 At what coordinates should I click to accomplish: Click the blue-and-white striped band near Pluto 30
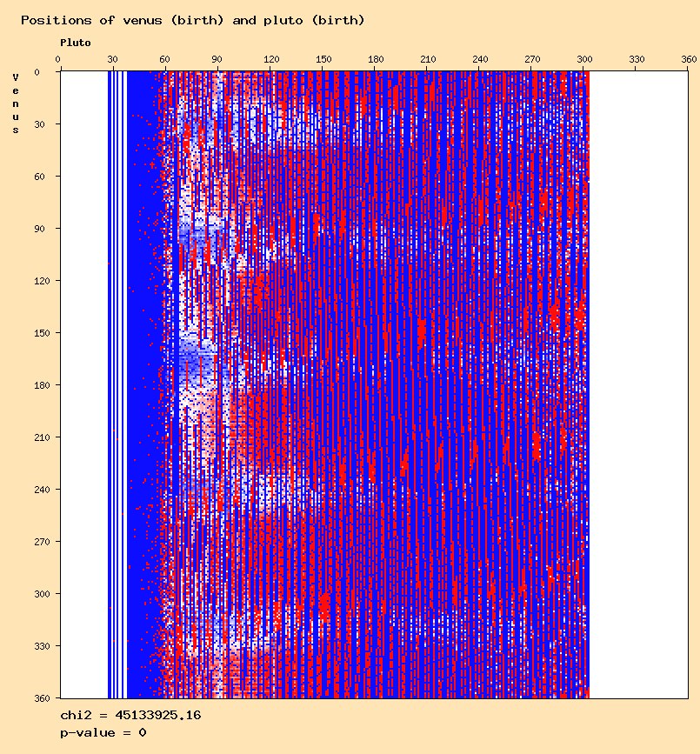tap(117, 384)
